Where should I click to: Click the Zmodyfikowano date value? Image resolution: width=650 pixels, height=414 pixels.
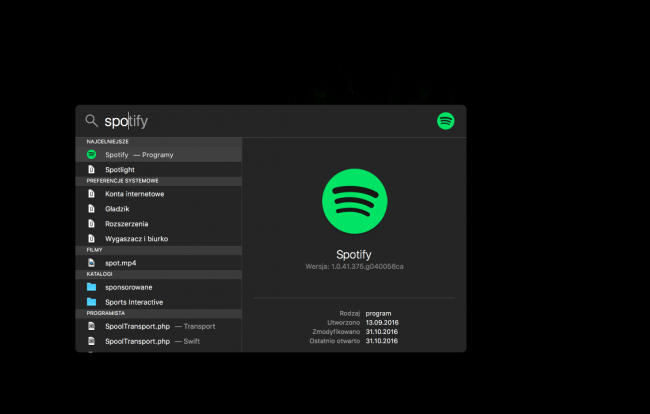coord(381,332)
